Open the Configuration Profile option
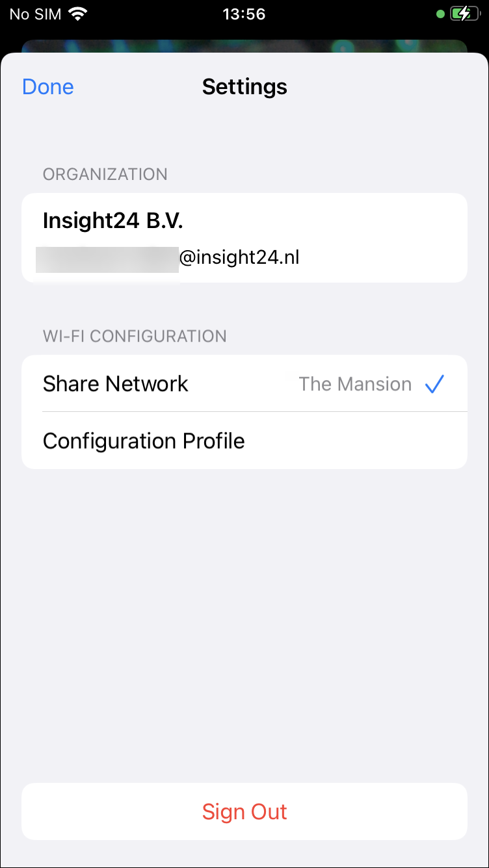Viewport: 489px width, 868px height. click(x=244, y=440)
